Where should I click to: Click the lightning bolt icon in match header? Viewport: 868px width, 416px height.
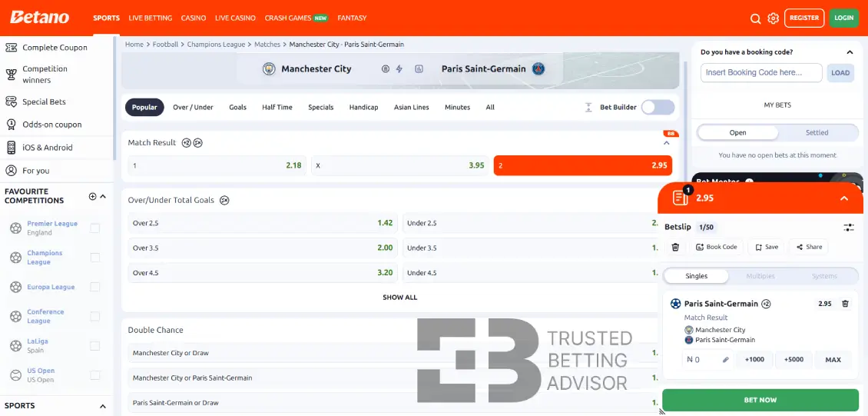click(399, 69)
